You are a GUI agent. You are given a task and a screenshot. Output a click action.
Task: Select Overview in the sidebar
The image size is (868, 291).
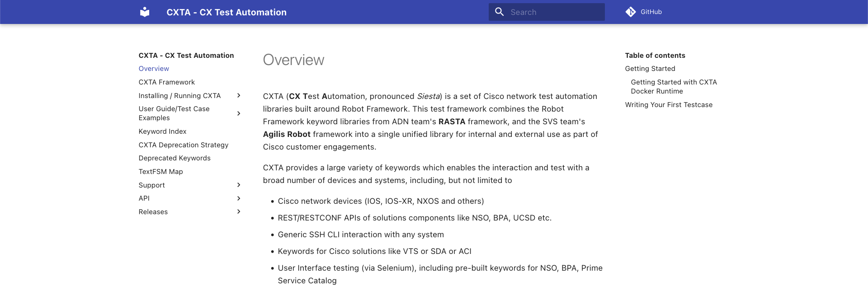(x=154, y=69)
